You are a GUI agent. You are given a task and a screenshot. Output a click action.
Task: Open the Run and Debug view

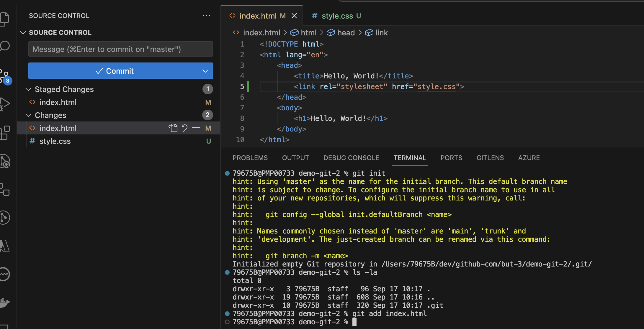point(5,104)
